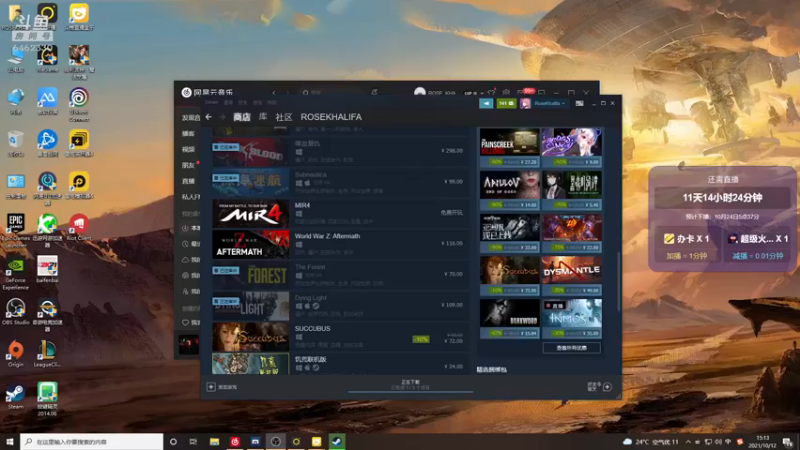Open baifenbai desktop icon
Screen dimensions: 800x450
pos(47,269)
